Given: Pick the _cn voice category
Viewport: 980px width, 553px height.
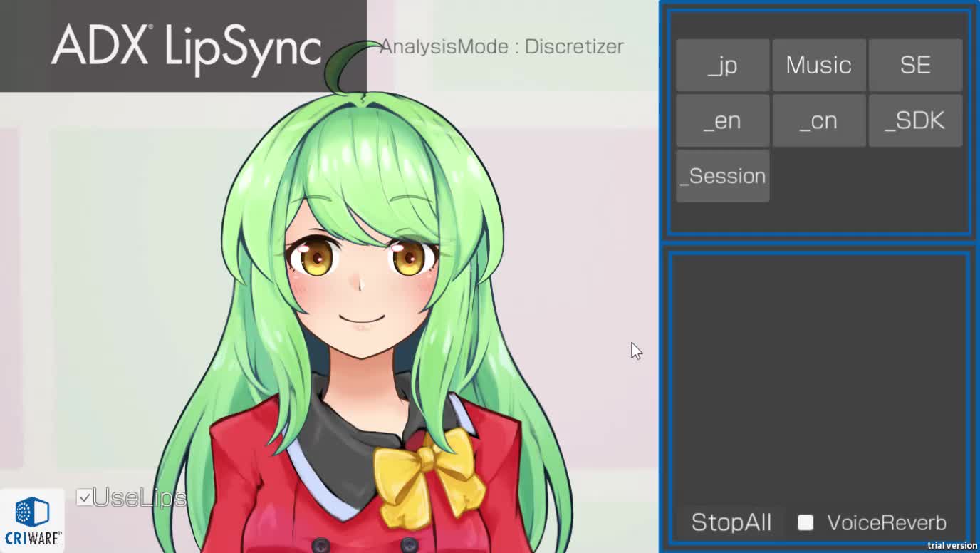Looking at the screenshot, I should [x=819, y=121].
